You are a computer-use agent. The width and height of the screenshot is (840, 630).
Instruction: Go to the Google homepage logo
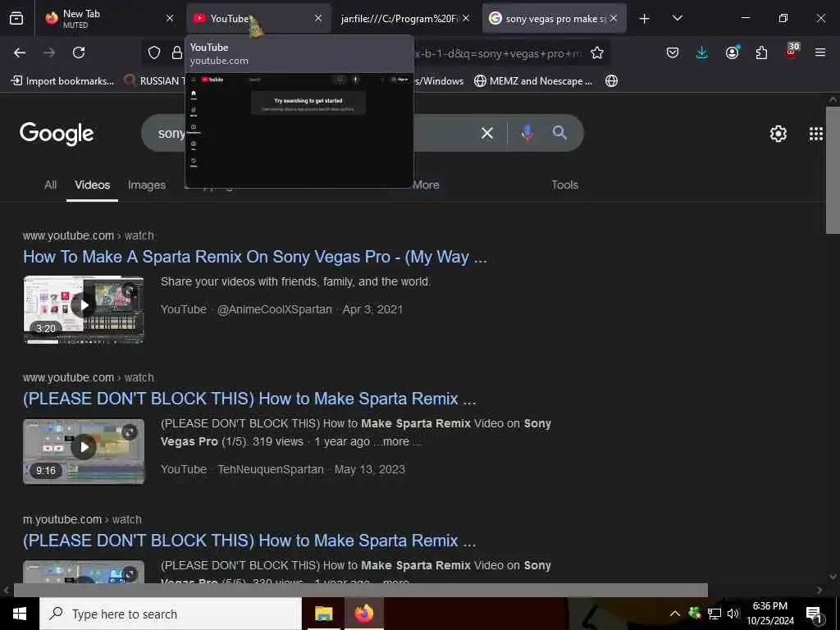point(57,134)
